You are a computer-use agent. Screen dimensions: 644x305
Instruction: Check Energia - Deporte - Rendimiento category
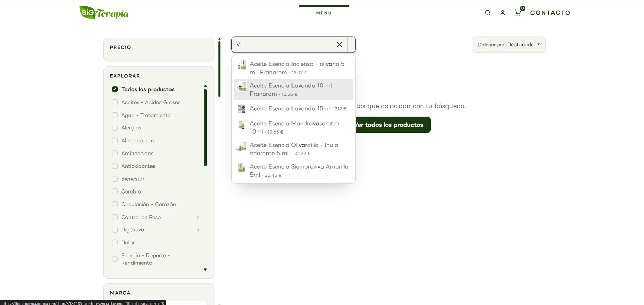pyautogui.click(x=115, y=259)
